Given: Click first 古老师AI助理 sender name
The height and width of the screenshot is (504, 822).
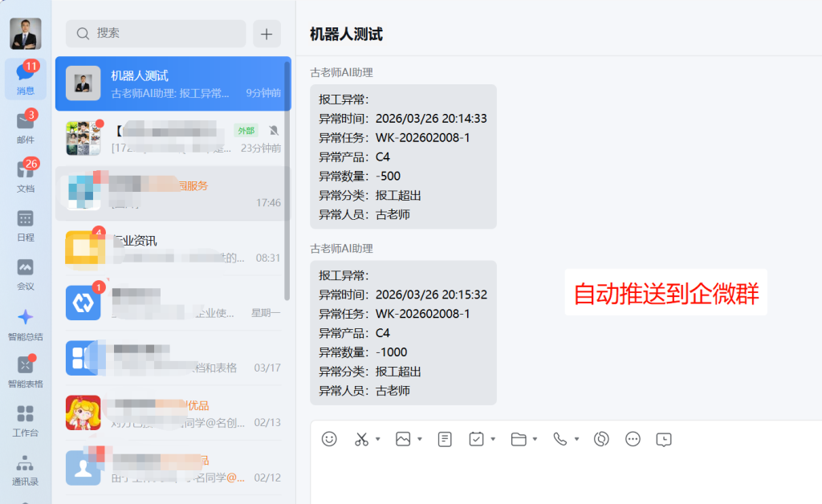Looking at the screenshot, I should coord(341,72).
